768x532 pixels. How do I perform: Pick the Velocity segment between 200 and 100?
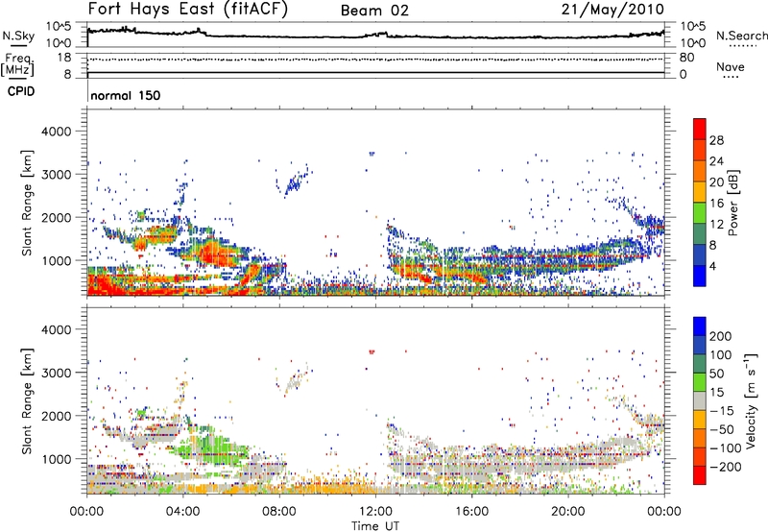[700, 345]
